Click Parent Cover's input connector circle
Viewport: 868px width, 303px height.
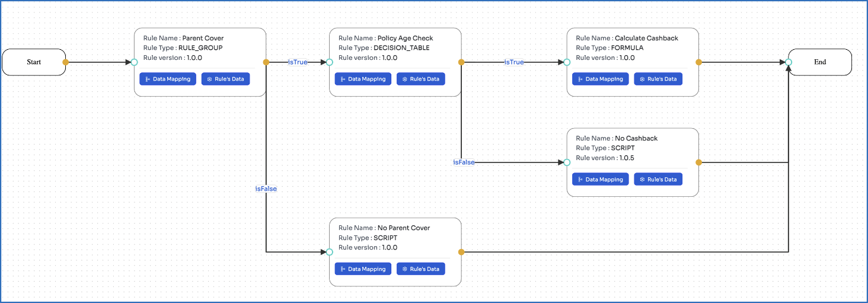click(134, 62)
